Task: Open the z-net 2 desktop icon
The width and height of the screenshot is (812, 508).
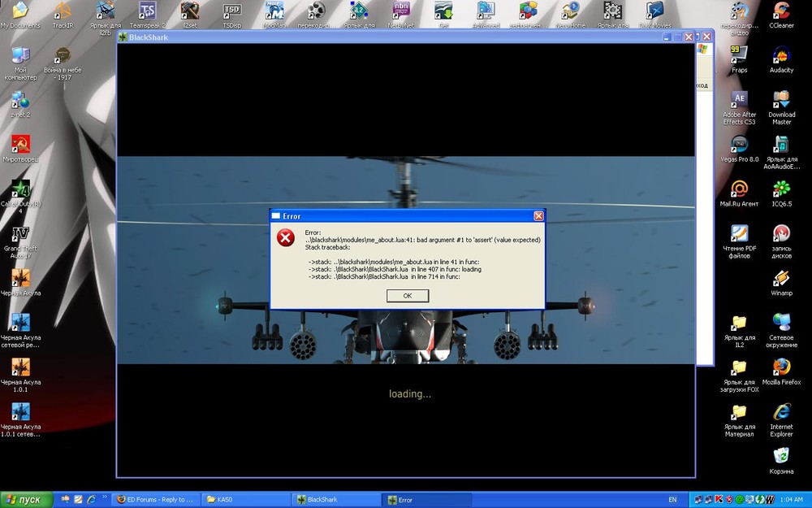Action: 21,104
